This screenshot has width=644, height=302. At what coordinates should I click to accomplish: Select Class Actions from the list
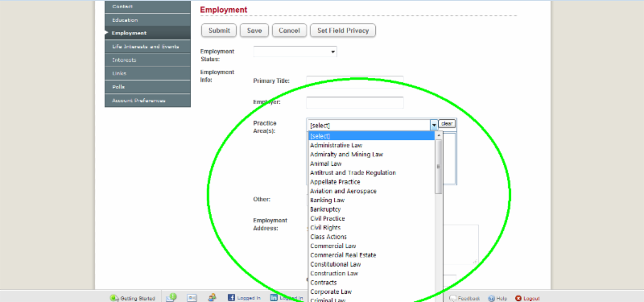371,237
